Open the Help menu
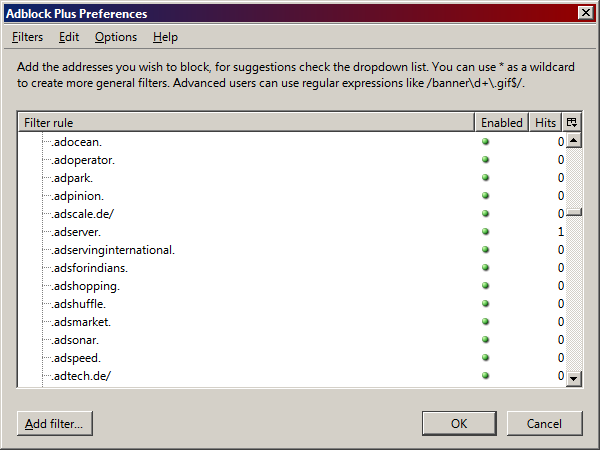 tap(165, 37)
